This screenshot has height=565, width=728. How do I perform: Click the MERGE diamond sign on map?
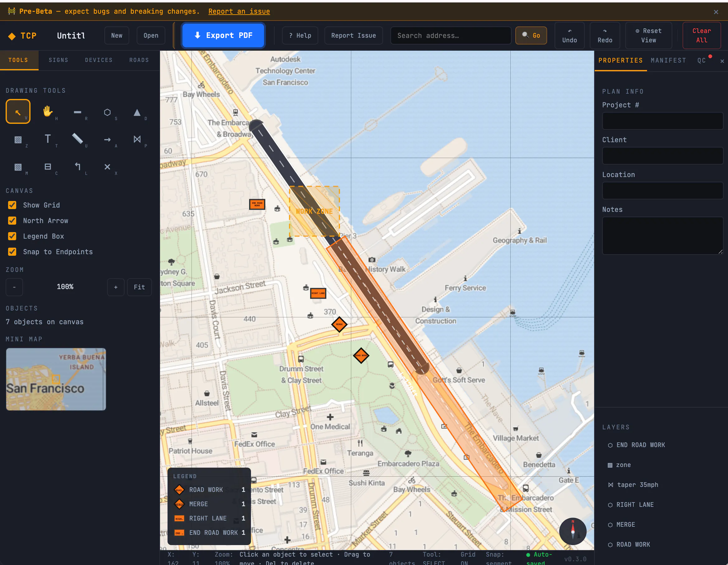(339, 324)
